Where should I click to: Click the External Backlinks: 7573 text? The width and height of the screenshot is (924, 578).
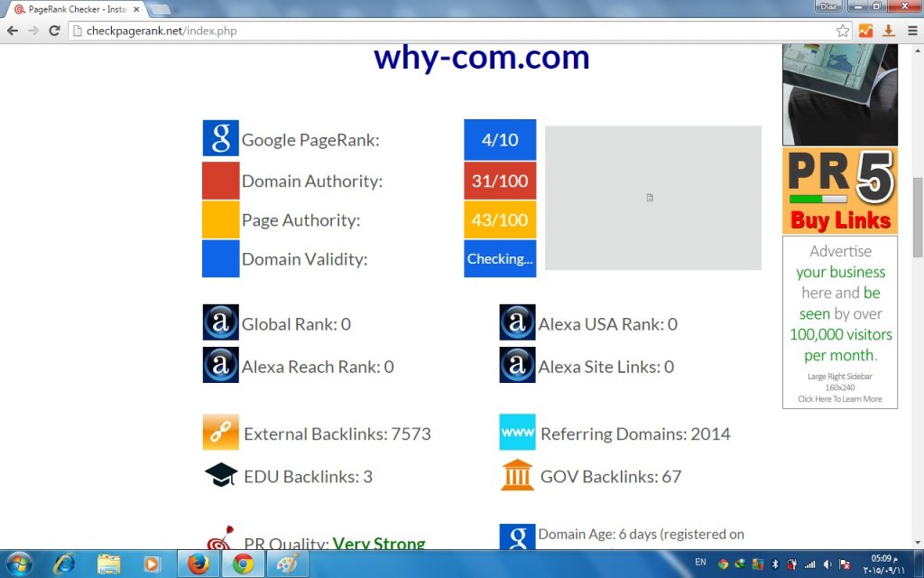(337, 434)
